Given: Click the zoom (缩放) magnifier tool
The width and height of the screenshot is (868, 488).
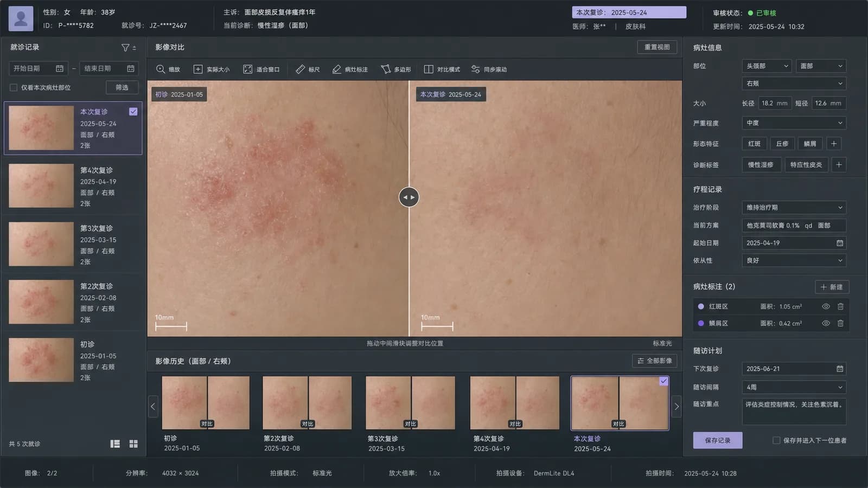Looking at the screenshot, I should pos(168,69).
